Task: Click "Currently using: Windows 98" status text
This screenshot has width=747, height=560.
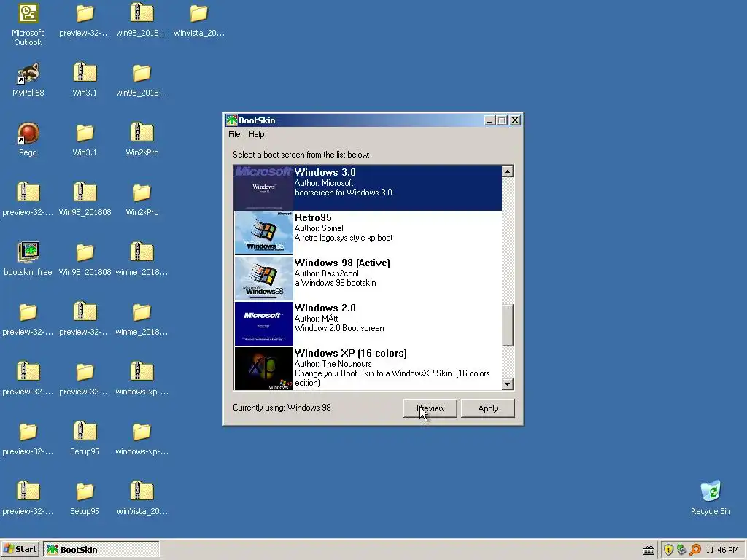Action: click(x=282, y=408)
